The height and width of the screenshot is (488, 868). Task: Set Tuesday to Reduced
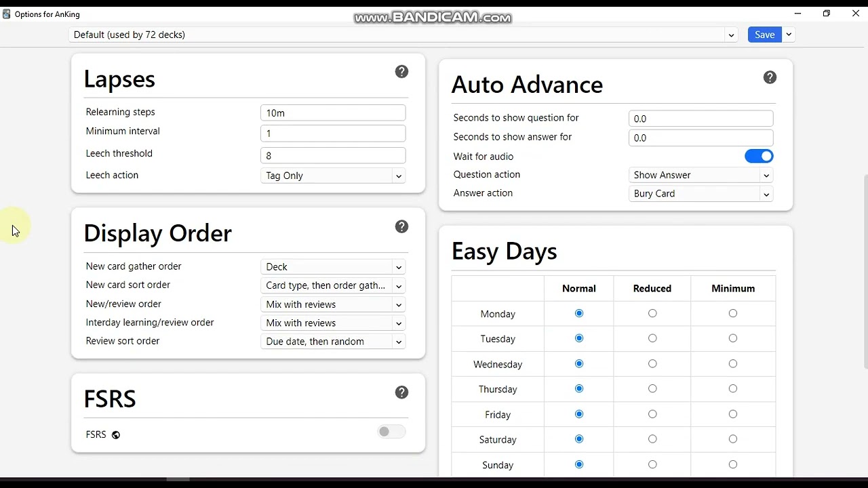652,338
